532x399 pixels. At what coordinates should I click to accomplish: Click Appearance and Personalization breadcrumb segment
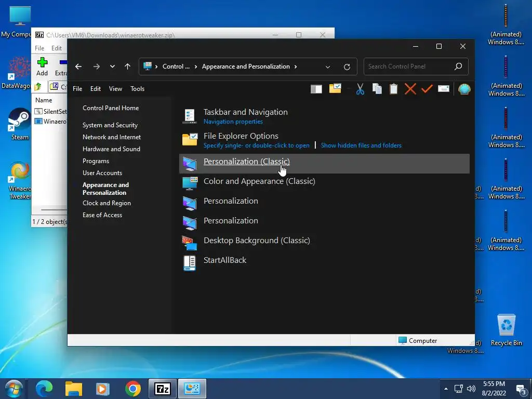pyautogui.click(x=246, y=66)
